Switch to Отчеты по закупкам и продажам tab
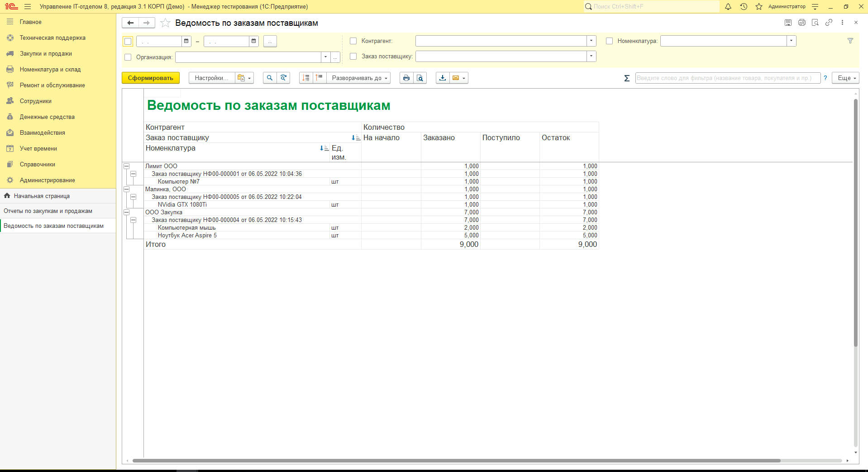 click(x=48, y=211)
